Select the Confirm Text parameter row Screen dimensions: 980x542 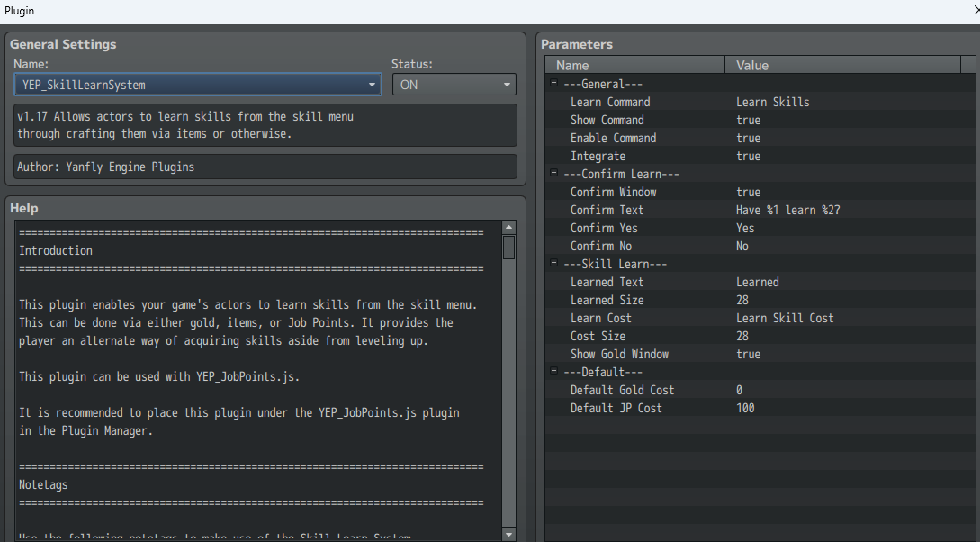760,210
